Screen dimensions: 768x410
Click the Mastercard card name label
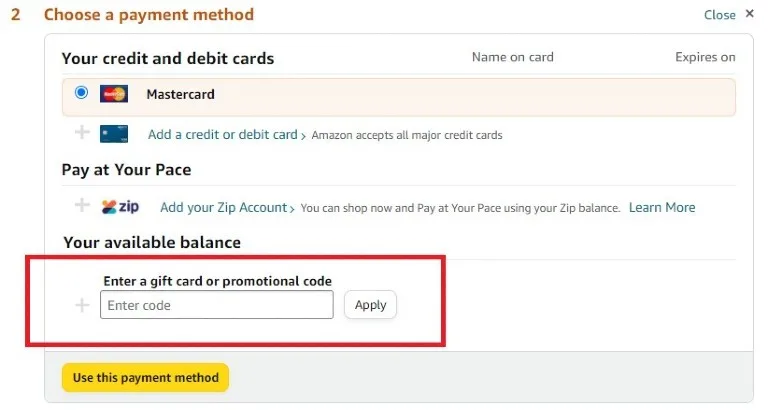pos(180,95)
